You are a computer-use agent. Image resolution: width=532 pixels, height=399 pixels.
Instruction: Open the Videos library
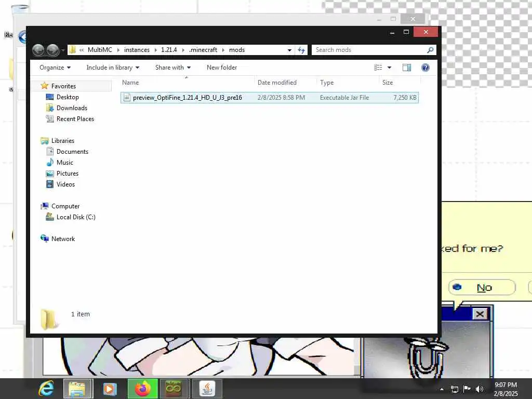[x=65, y=184]
